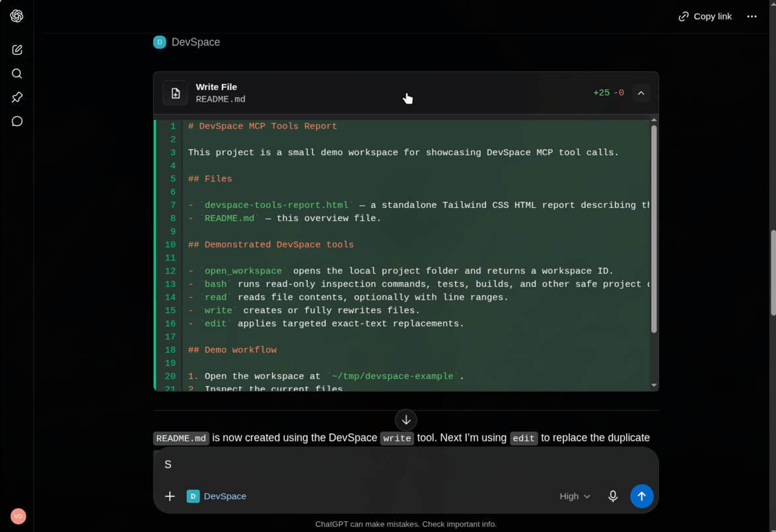The image size is (776, 532).
Task: Click the '## Demonstrated DevSpace tools' line
Action: 271,245
